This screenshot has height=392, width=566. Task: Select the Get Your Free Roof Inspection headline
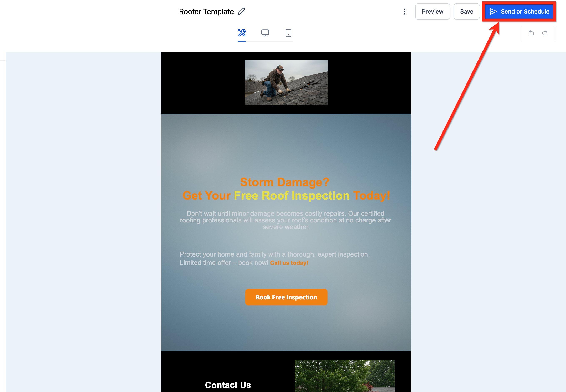286,196
